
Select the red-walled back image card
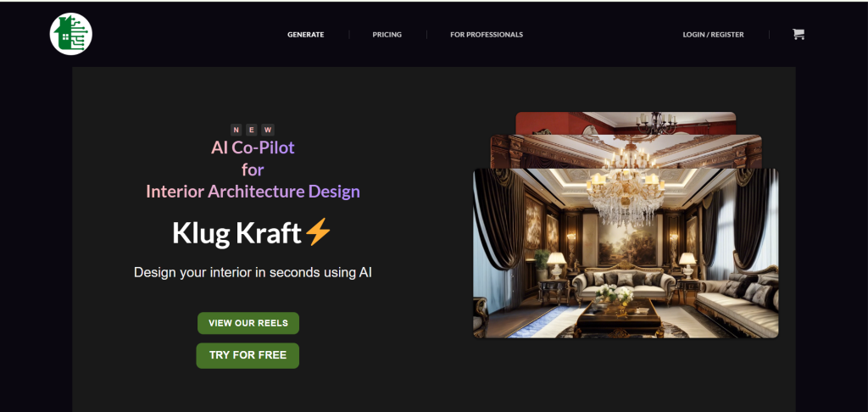click(626, 123)
